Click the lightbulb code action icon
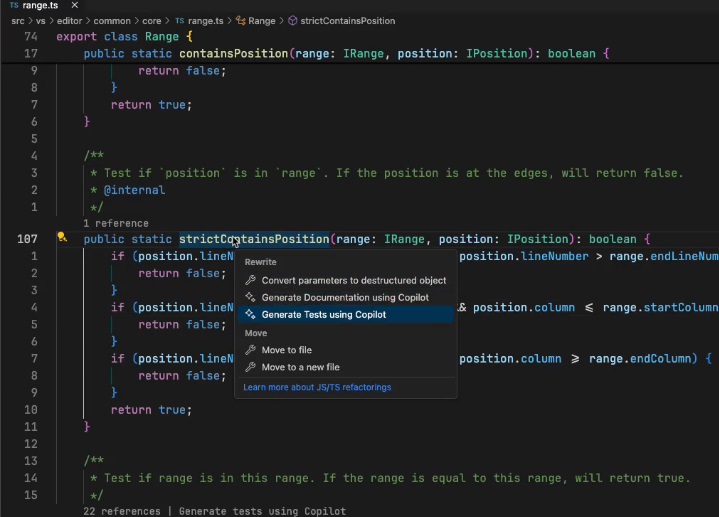Image resolution: width=719 pixels, height=517 pixels. click(62, 237)
